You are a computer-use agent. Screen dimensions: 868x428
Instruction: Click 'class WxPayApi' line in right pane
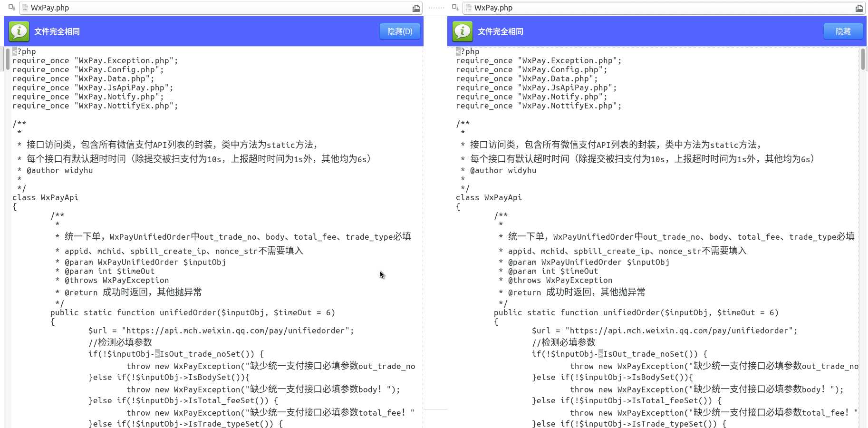(x=489, y=197)
